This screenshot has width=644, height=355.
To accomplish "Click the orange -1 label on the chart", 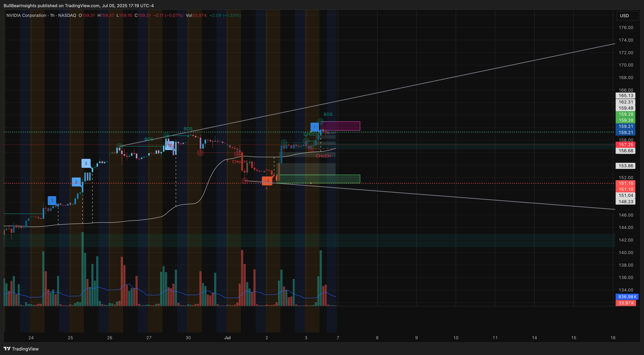I will coord(267,181).
